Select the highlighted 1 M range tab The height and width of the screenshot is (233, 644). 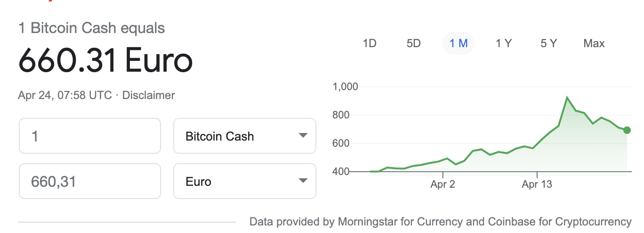459,43
